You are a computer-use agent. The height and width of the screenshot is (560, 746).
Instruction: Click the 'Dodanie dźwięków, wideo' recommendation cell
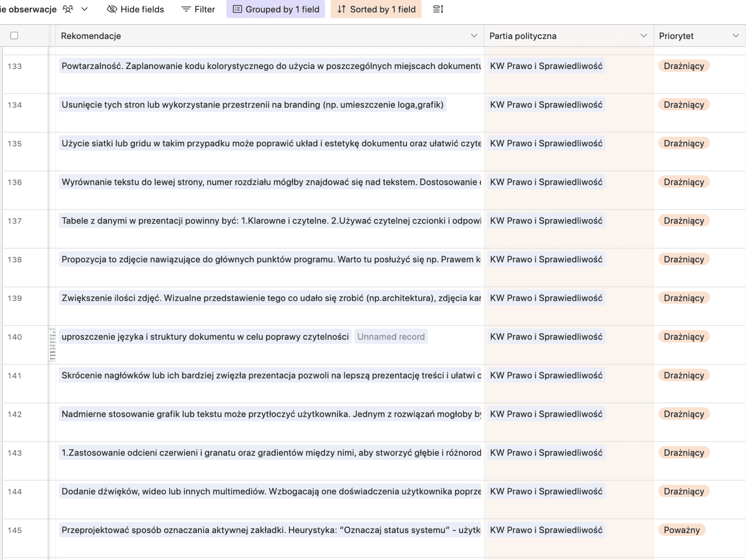click(x=270, y=491)
